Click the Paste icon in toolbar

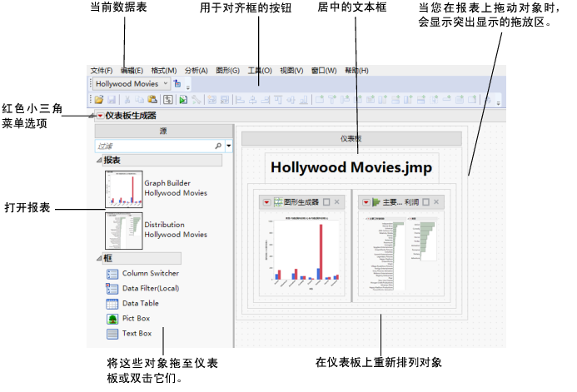coord(152,100)
